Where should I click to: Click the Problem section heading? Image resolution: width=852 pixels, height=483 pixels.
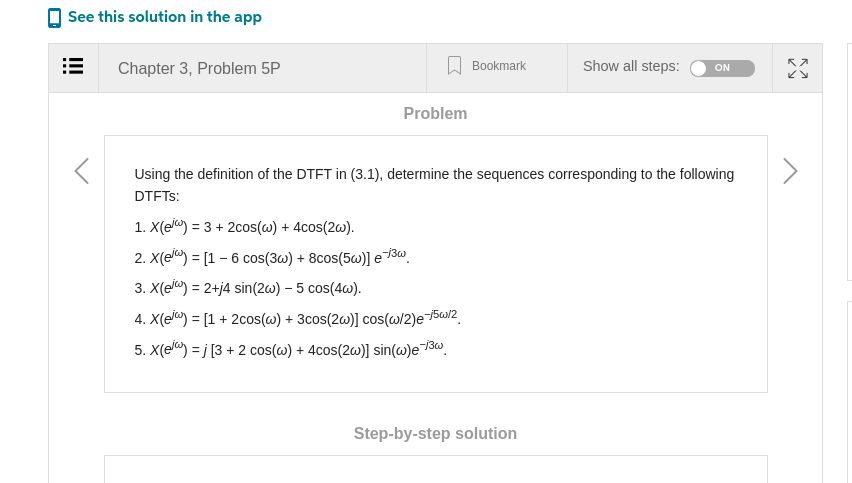(x=435, y=114)
